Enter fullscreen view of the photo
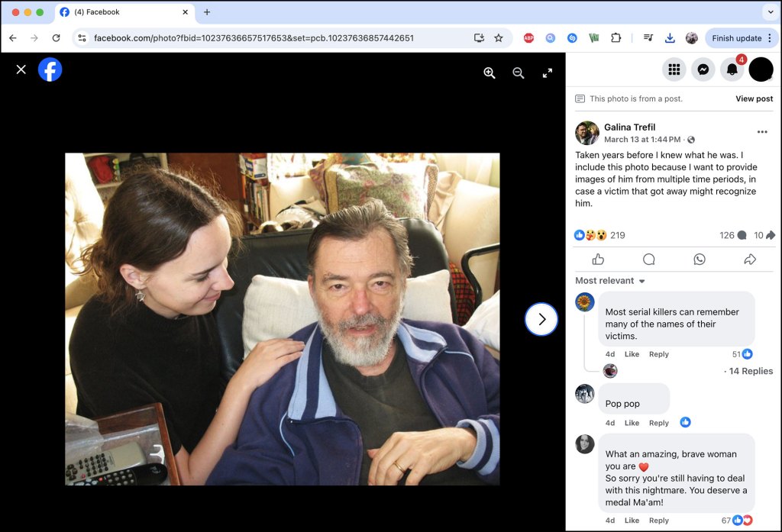The image size is (782, 532). coord(547,73)
